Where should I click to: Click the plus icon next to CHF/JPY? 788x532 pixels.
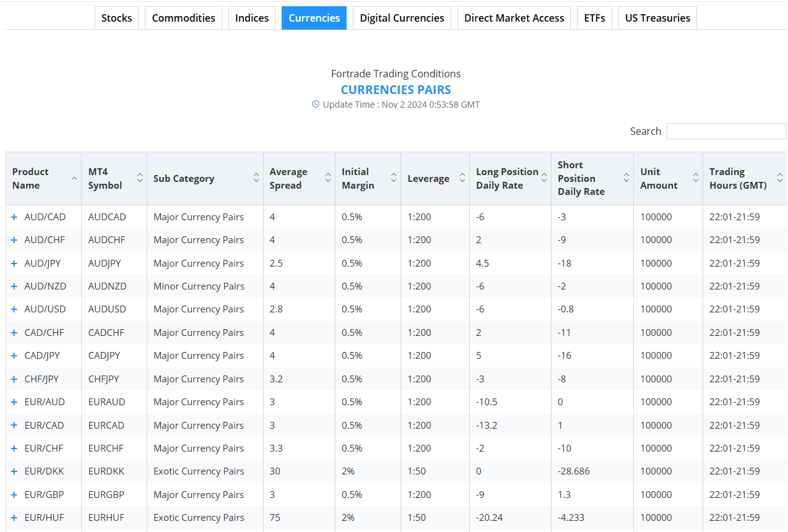coord(14,379)
